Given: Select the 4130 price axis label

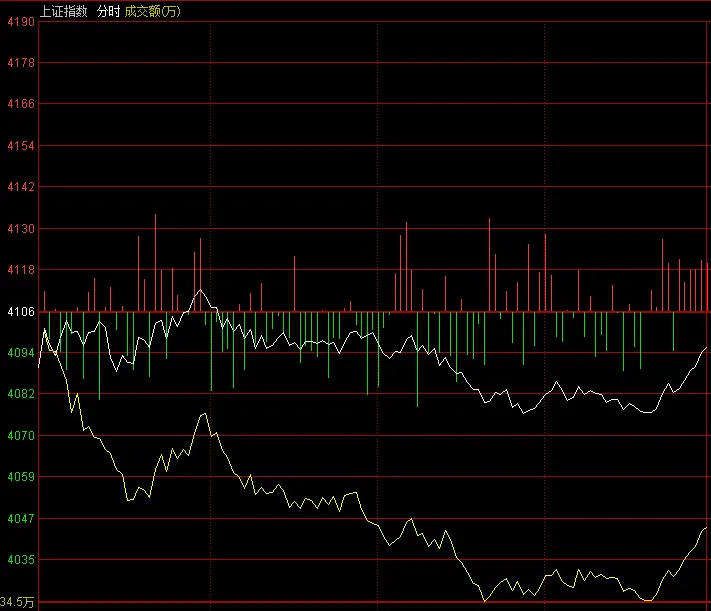Looking at the screenshot, I should pos(21,229).
